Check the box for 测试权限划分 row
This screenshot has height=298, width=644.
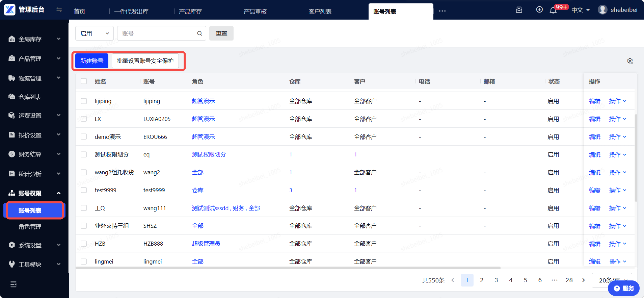pos(84,154)
